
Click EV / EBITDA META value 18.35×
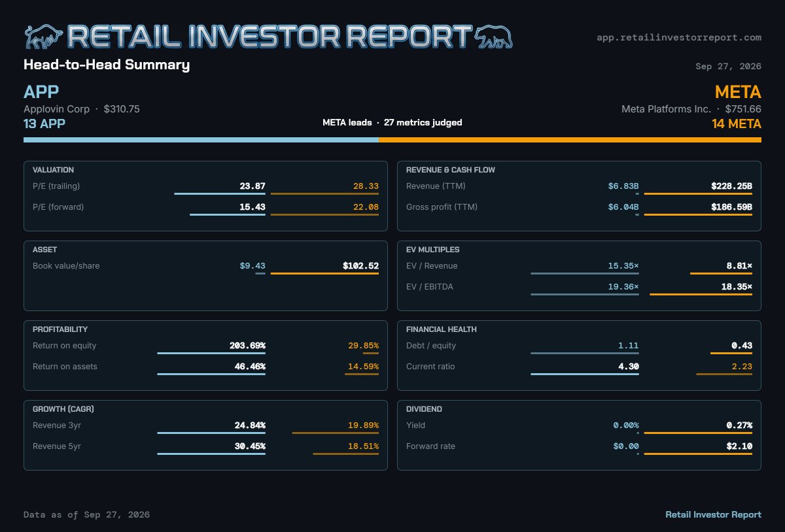pos(737,287)
